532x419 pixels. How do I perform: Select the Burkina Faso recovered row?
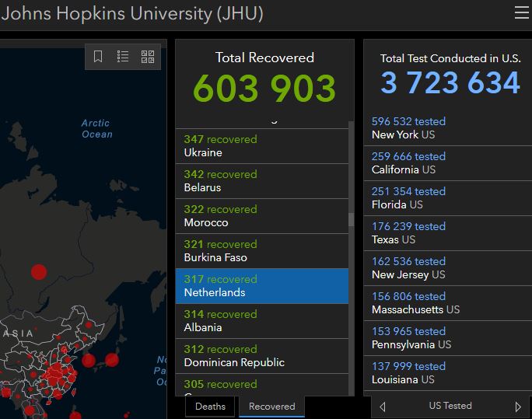[x=262, y=251]
